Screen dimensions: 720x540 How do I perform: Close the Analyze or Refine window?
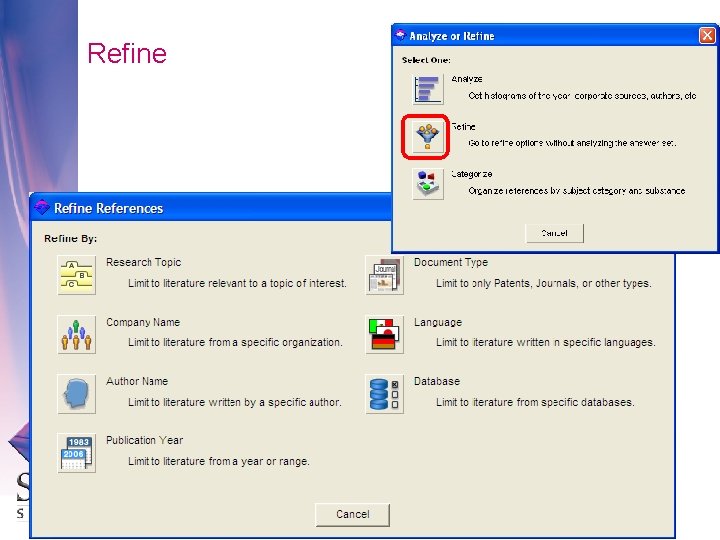click(707, 35)
